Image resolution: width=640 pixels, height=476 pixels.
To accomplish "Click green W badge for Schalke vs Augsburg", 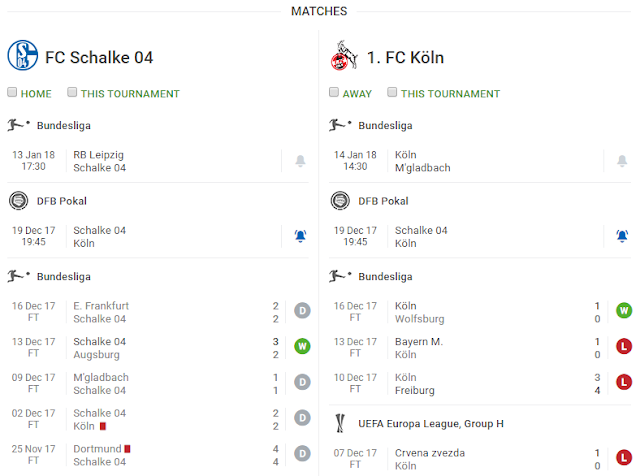I will [x=301, y=347].
